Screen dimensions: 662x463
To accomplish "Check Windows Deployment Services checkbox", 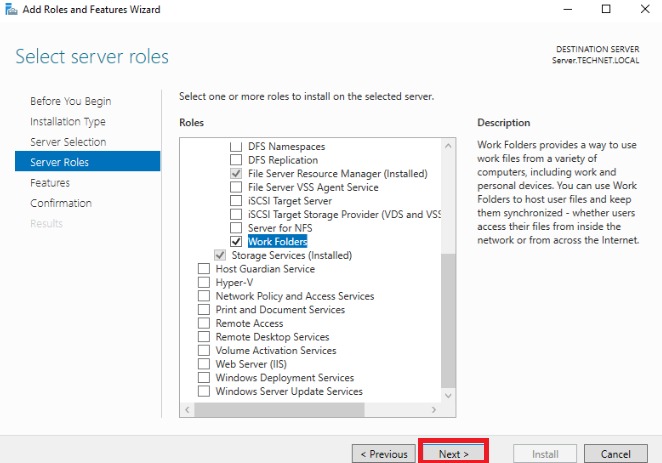I will pyautogui.click(x=204, y=377).
